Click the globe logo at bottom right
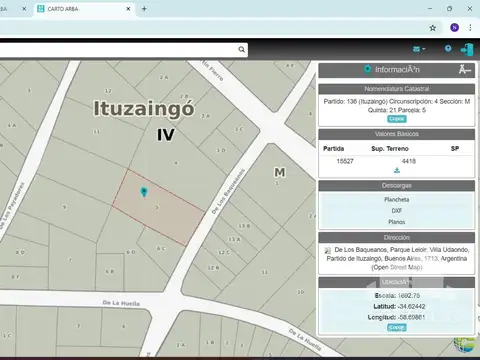Image resolution: width=480 pixels, height=360 pixels. click(464, 345)
